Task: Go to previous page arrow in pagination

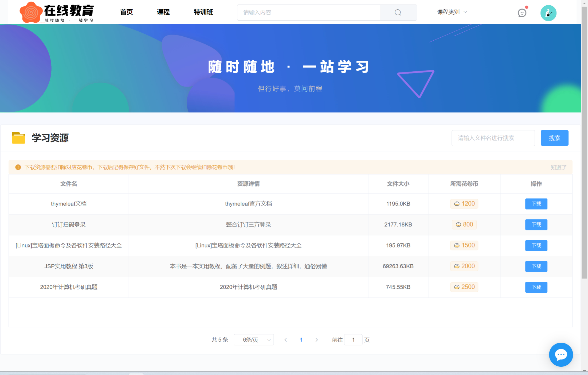Action: (x=286, y=340)
